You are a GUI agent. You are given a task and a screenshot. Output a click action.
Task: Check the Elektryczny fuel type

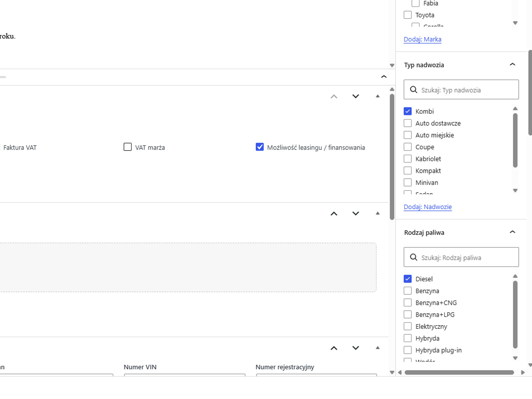coord(408,326)
